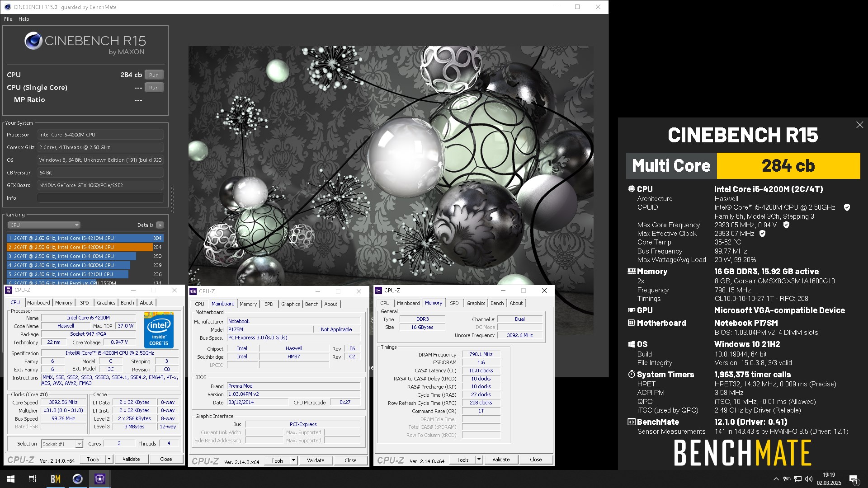This screenshot has height=488, width=868.
Task: Close the left CPU-Z window
Action: [175, 290]
